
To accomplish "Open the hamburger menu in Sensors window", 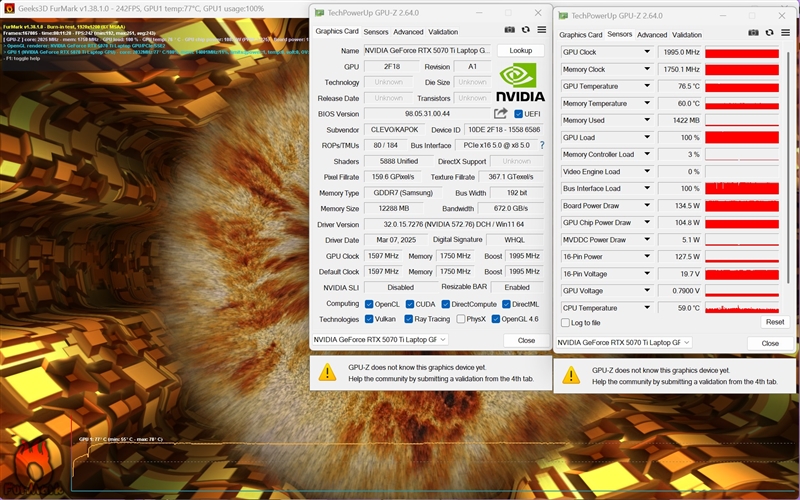I will click(x=785, y=33).
